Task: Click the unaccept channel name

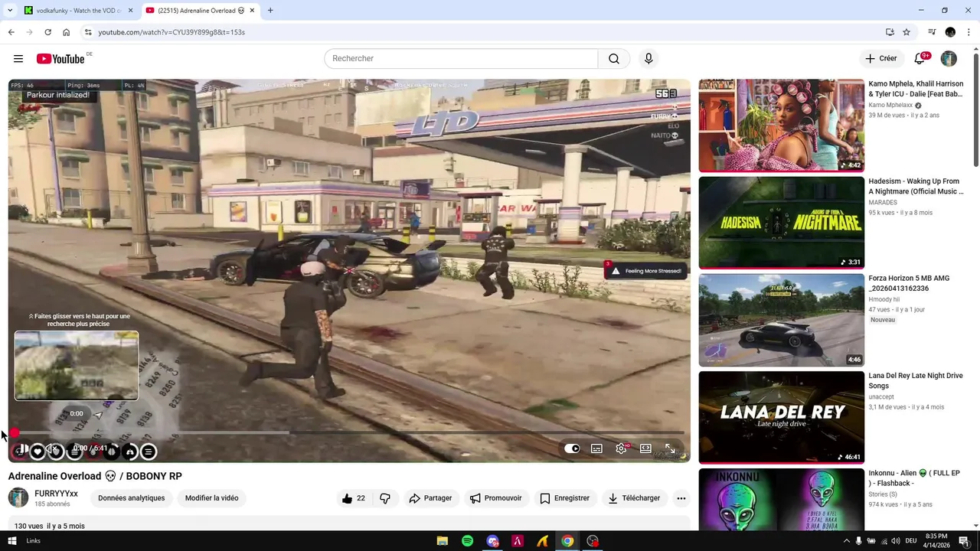Action: click(881, 397)
